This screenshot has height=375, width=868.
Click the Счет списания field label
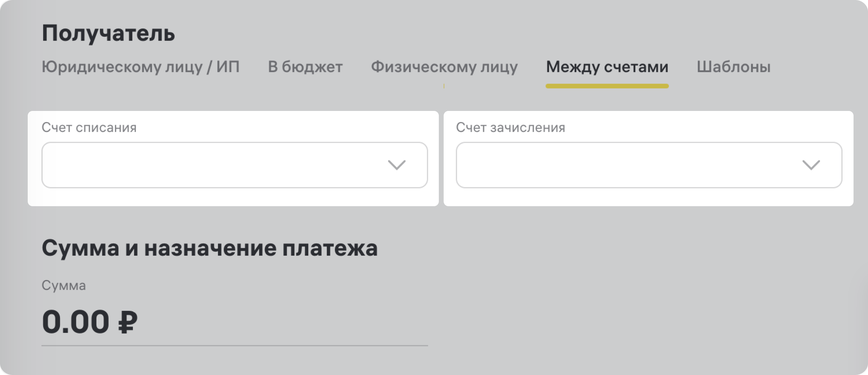pos(89,128)
